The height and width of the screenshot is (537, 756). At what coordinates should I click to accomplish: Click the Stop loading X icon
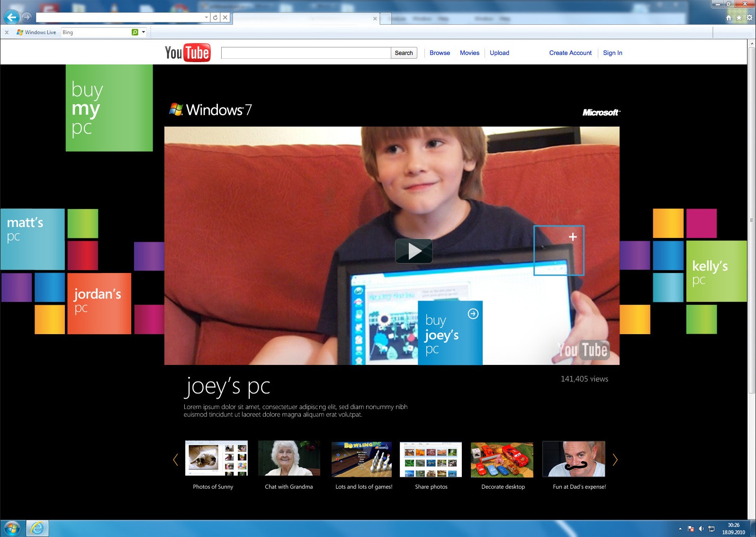(x=225, y=18)
